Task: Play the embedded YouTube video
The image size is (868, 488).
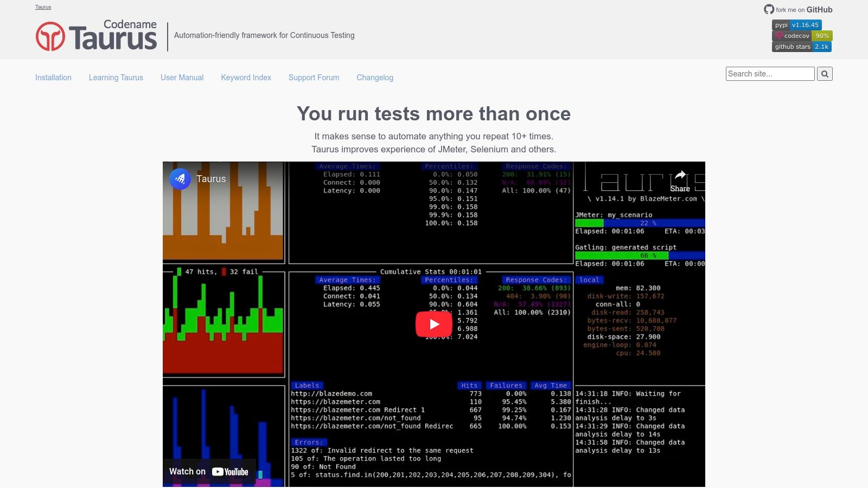Action: point(433,324)
